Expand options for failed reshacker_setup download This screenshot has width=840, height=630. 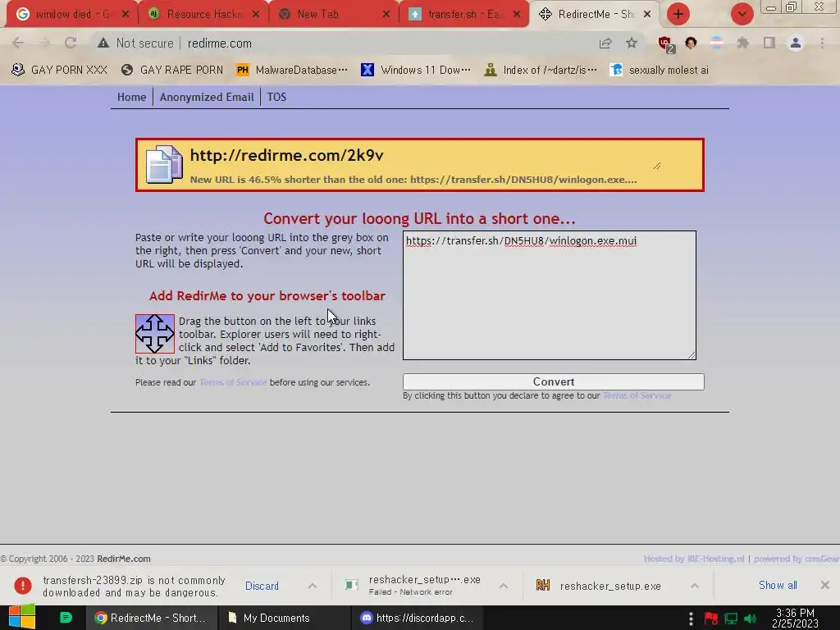click(x=504, y=586)
